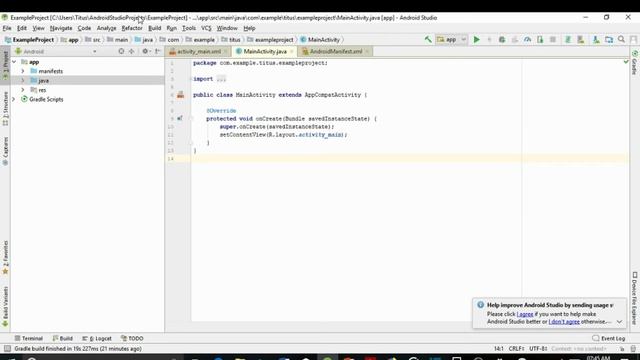The image size is (640, 360).
Task: Open the File menu
Action: click(x=7, y=28)
